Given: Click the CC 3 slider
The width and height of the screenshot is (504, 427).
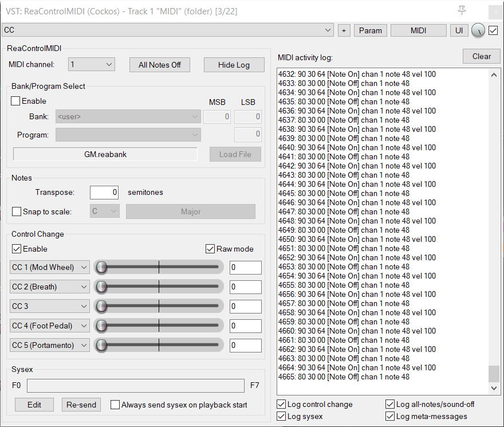Looking at the screenshot, I should click(159, 306).
